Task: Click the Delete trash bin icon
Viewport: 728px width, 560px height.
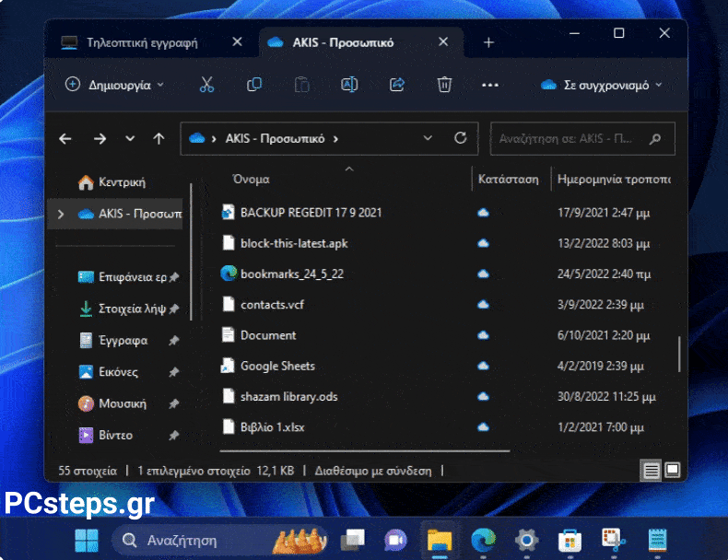Action: tap(444, 85)
